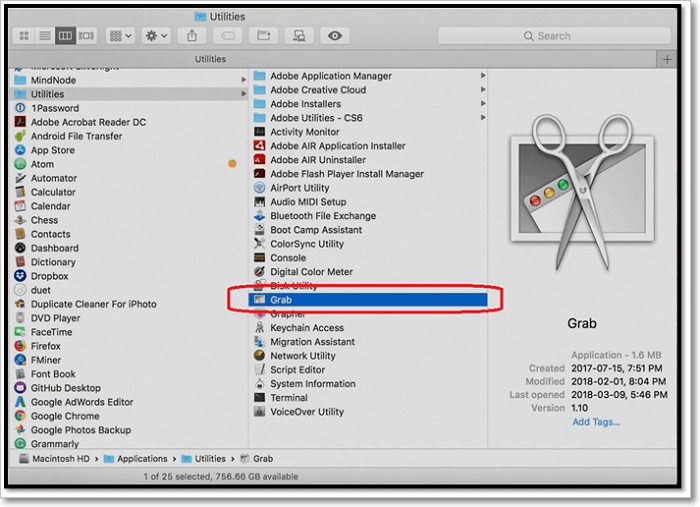Image resolution: width=700 pixels, height=507 pixels.
Task: Click in the Search field
Action: (554, 36)
